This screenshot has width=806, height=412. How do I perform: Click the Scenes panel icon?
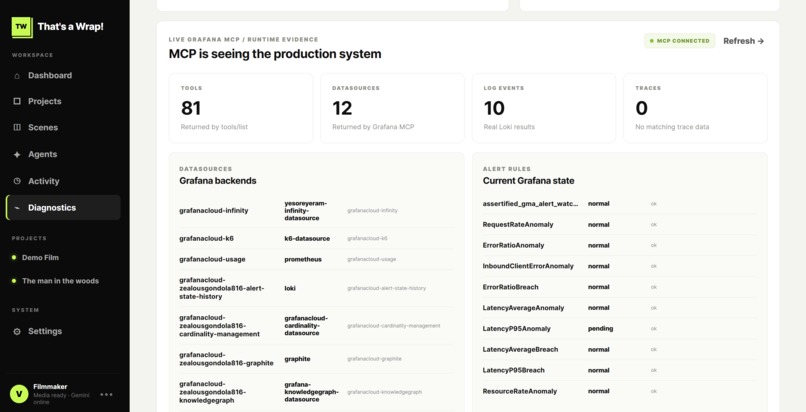pyautogui.click(x=17, y=127)
